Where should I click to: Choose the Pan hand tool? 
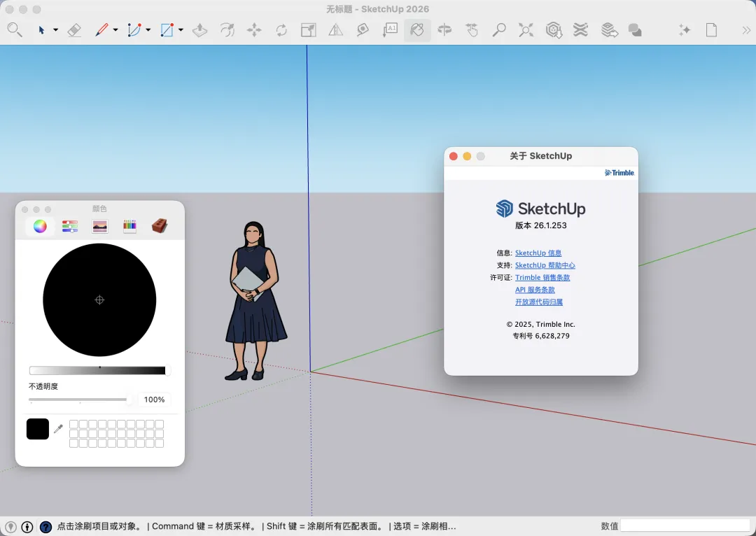tap(472, 30)
